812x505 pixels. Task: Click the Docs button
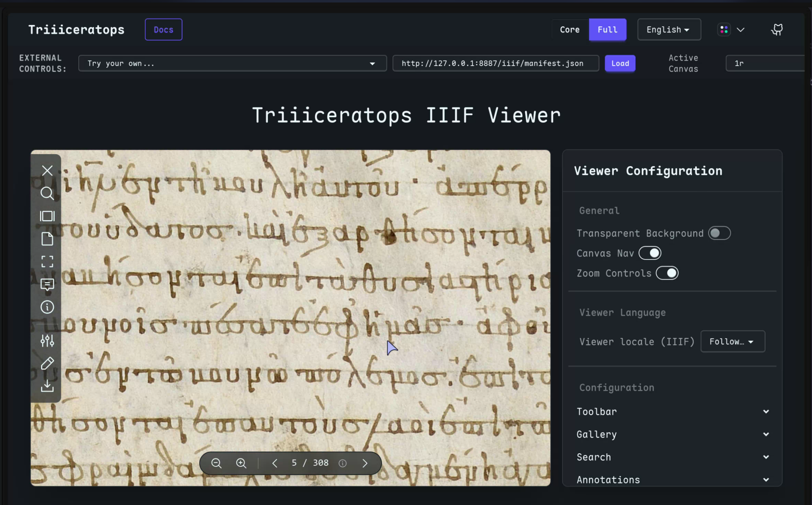pyautogui.click(x=163, y=30)
